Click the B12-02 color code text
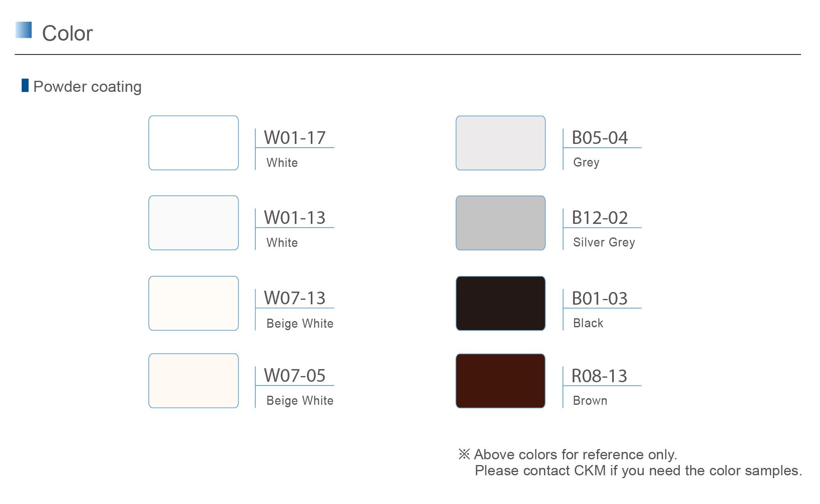Viewport: 820px width, 504px height. 599,218
